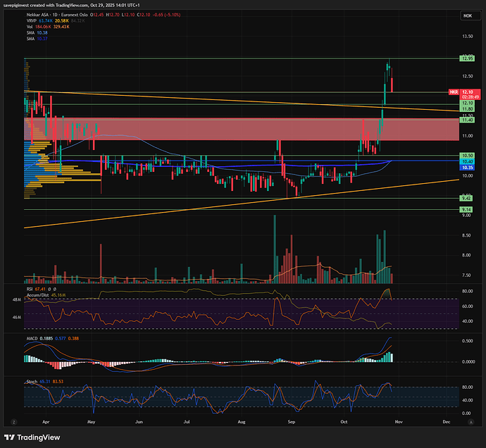This screenshot has width=486, height=448.
Task: Open the NOK currency selector
Action: coord(467,15)
